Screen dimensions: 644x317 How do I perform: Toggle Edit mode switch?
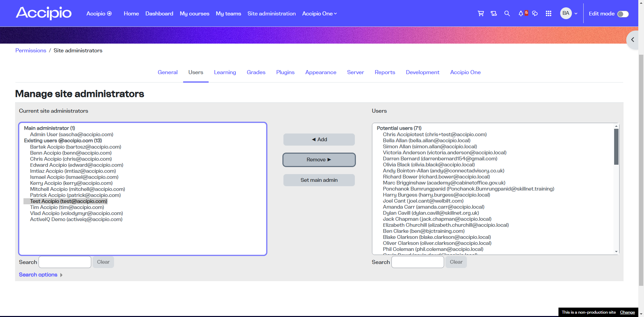point(623,14)
